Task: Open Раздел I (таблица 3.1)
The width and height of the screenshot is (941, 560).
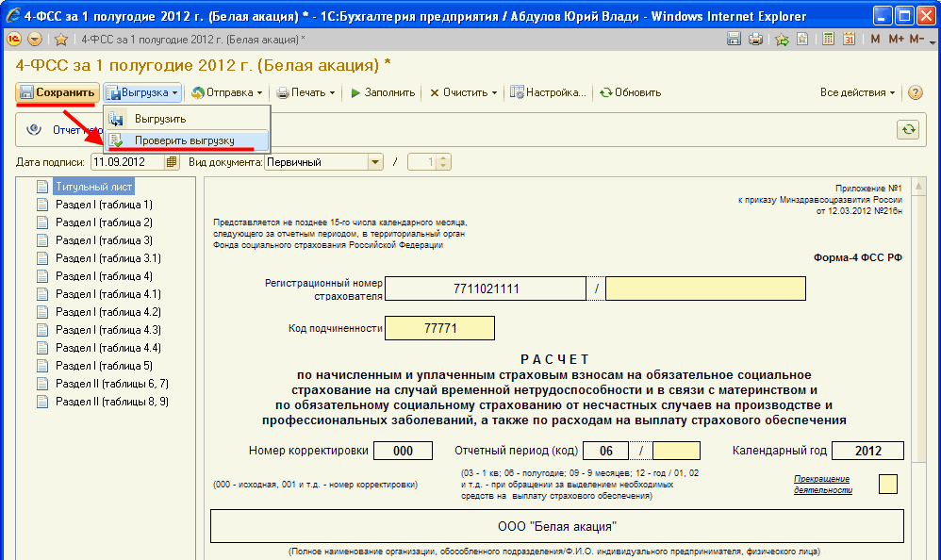Action: pos(108,258)
